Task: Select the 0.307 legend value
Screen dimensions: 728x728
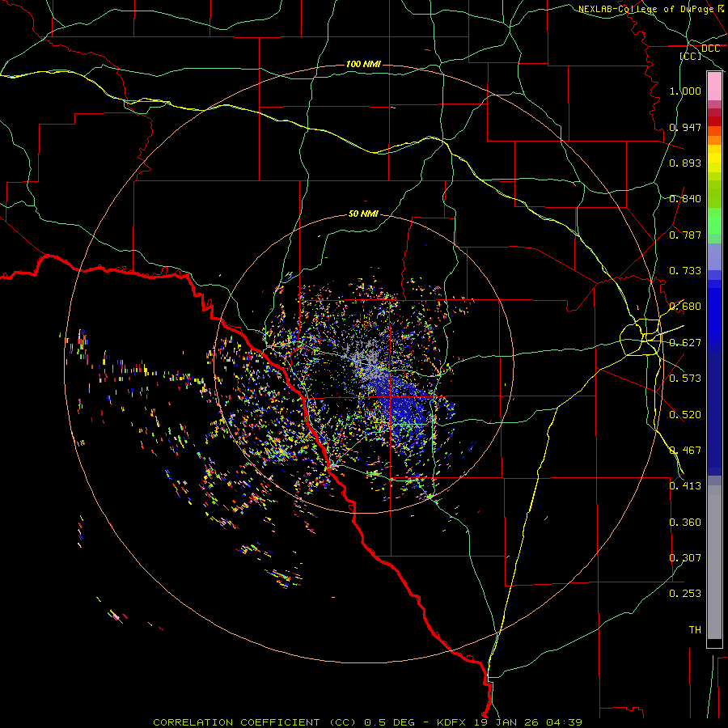Action: coord(685,558)
